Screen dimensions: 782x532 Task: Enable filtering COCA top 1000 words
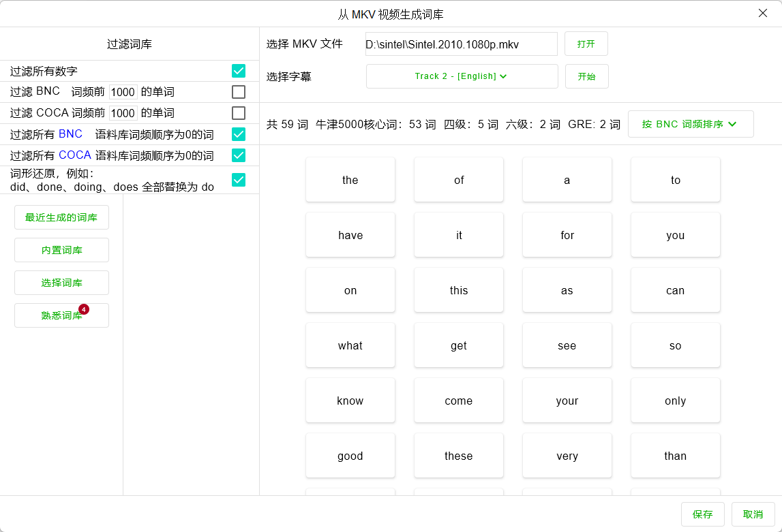coord(239,113)
